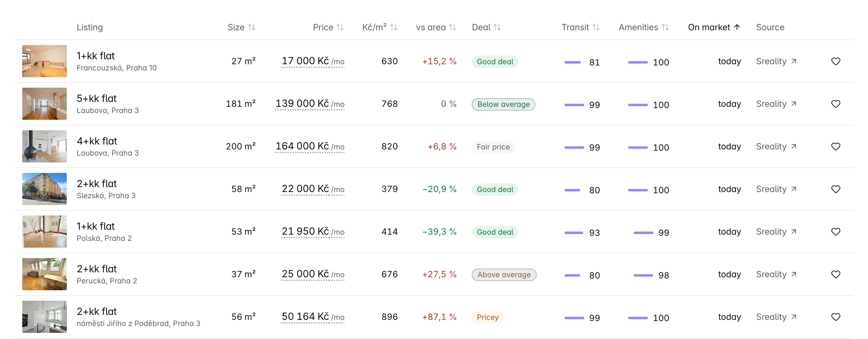Click the Pricey deal badge

[x=487, y=317]
